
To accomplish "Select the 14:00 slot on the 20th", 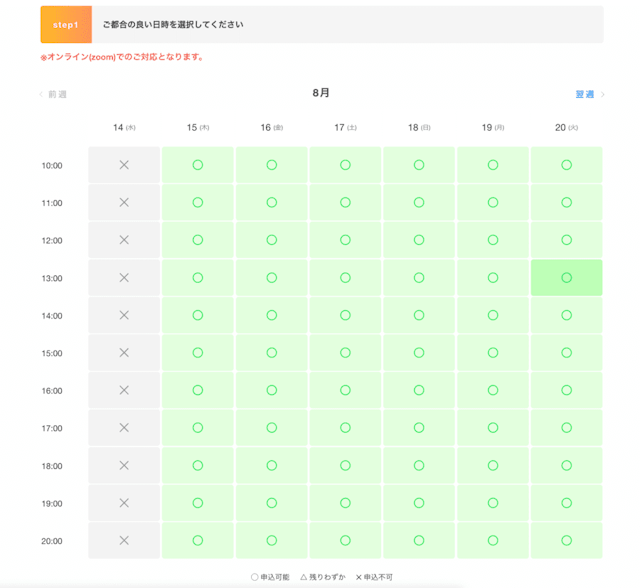I will [x=567, y=315].
